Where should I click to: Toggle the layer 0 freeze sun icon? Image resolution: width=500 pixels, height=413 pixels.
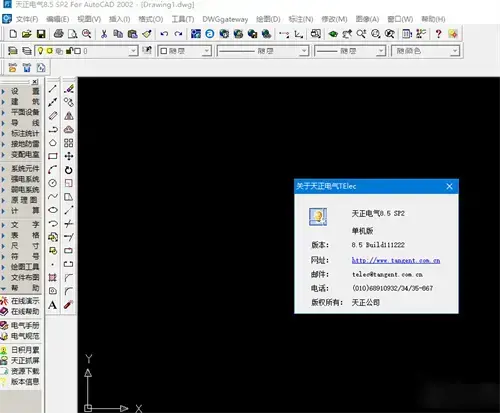[50, 51]
